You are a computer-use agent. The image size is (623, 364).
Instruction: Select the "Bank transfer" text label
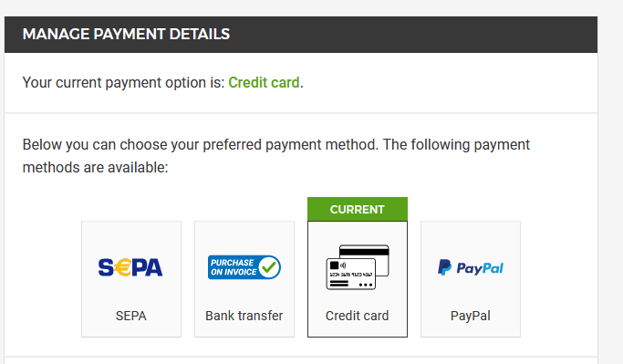pyautogui.click(x=244, y=316)
